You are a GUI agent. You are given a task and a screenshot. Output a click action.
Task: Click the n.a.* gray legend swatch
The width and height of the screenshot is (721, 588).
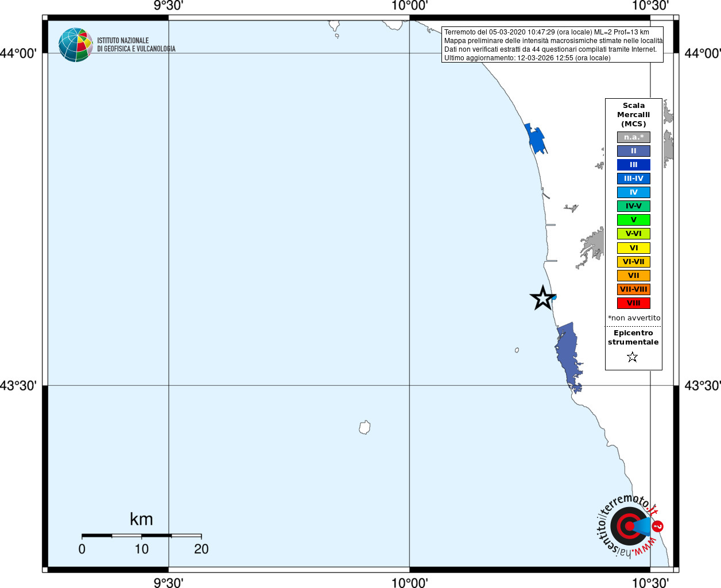634,137
